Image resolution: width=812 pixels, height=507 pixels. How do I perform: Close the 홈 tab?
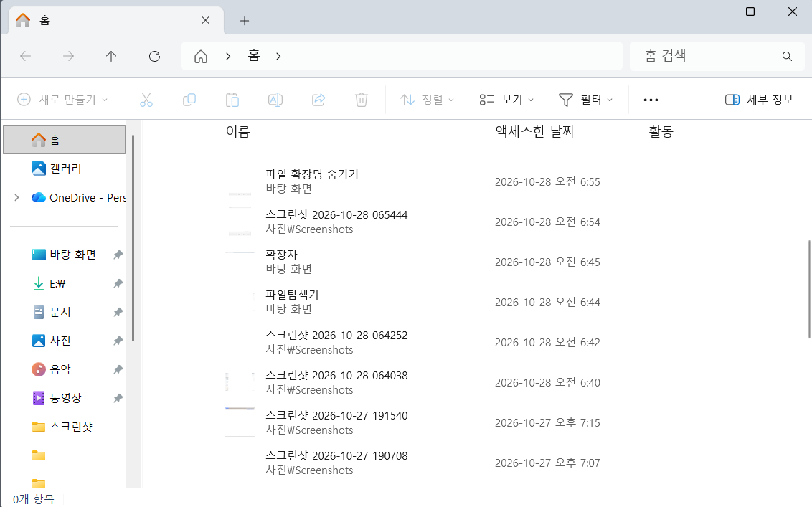click(206, 20)
